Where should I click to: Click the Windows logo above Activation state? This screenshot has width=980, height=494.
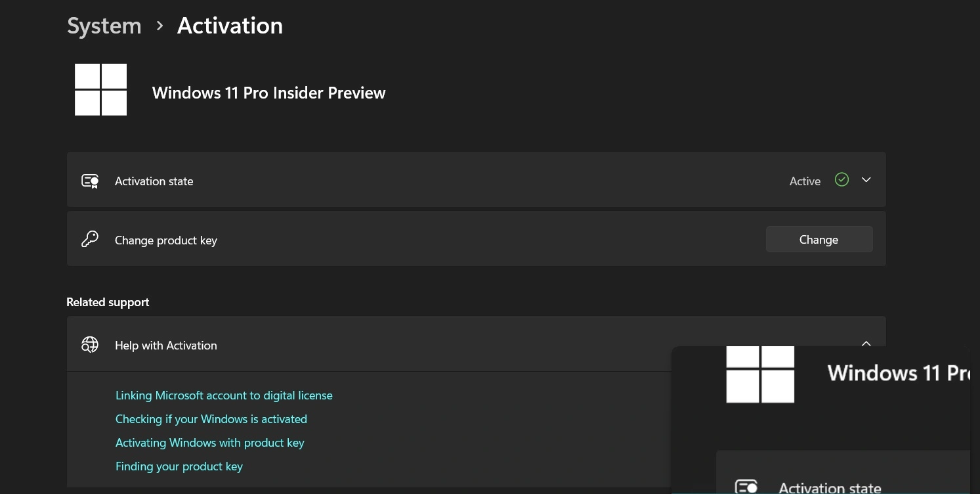pyautogui.click(x=101, y=89)
